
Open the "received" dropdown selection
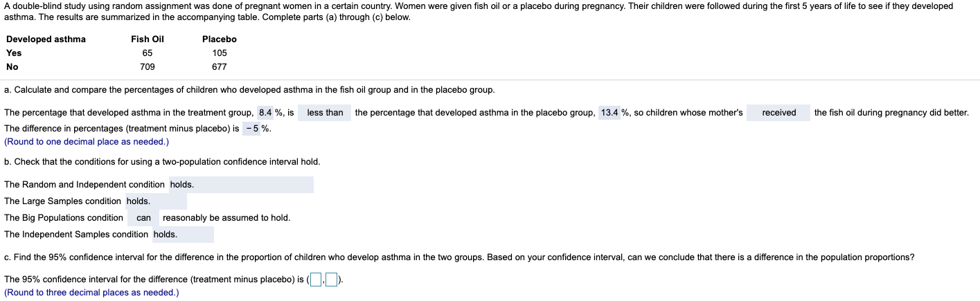pyautogui.click(x=778, y=113)
